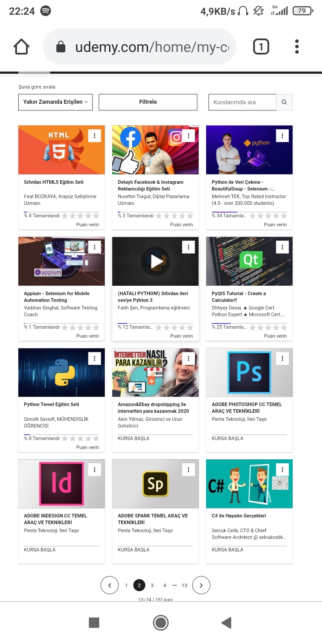The width and height of the screenshot is (322, 644).
Task: Open three-dot menu on Python Temel Eğitim card
Action: pyautogui.click(x=94, y=358)
